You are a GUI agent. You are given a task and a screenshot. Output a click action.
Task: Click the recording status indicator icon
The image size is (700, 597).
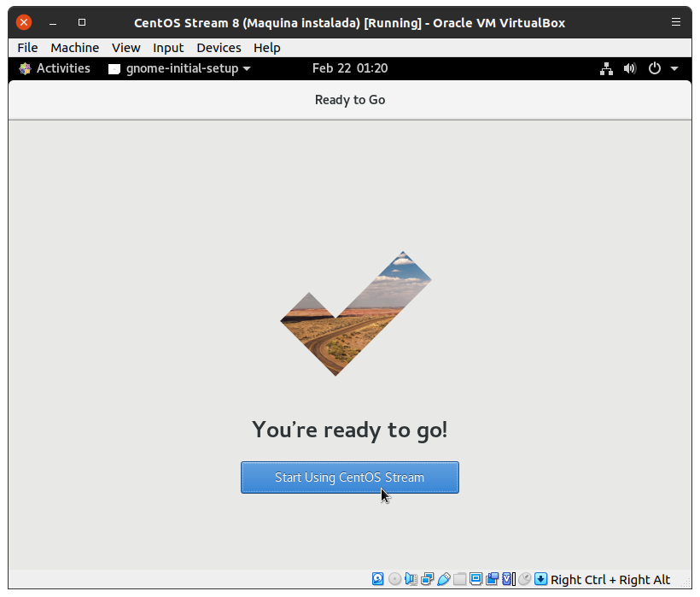(492, 579)
